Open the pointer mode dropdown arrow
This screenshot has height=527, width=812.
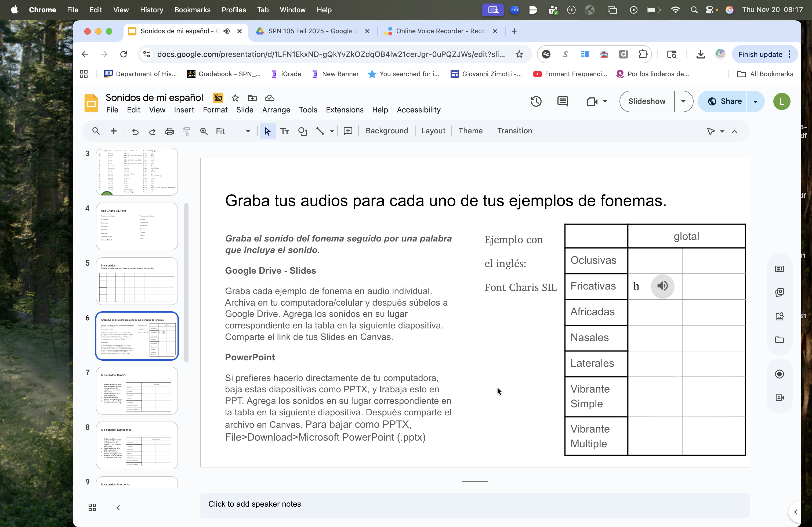pos(722,131)
